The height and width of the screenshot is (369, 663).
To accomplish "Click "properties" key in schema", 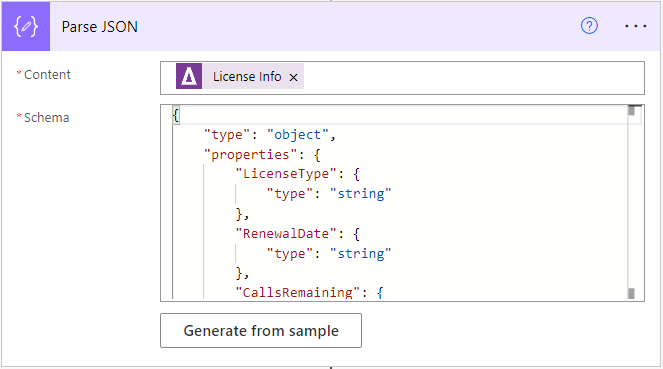I will coord(250,155).
